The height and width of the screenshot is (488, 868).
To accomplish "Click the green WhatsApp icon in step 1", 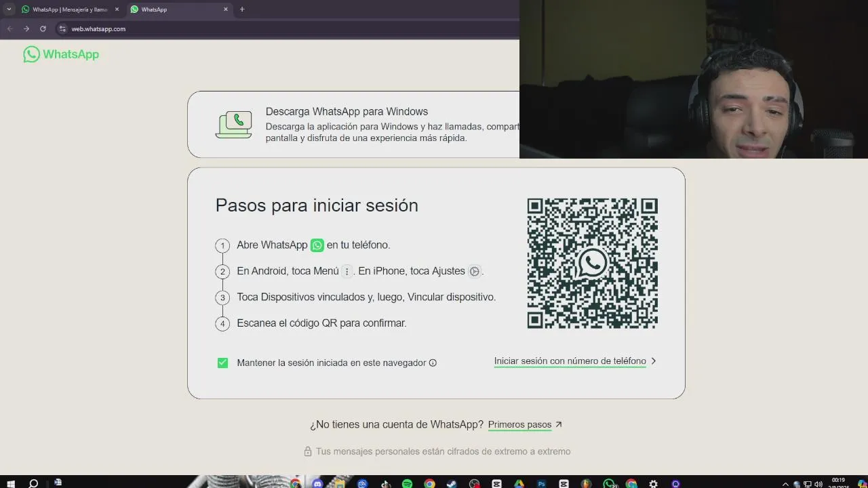I will (317, 245).
